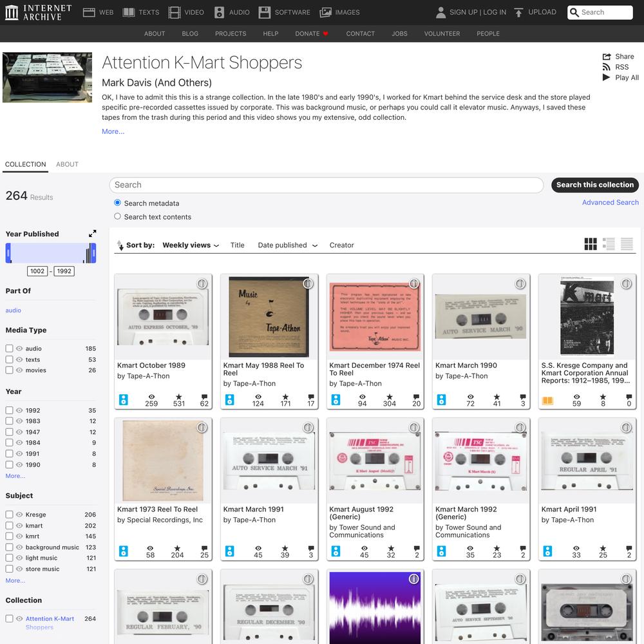Viewport: 644px width, 644px height.
Task: Click Search this collection button
Action: [x=594, y=185]
